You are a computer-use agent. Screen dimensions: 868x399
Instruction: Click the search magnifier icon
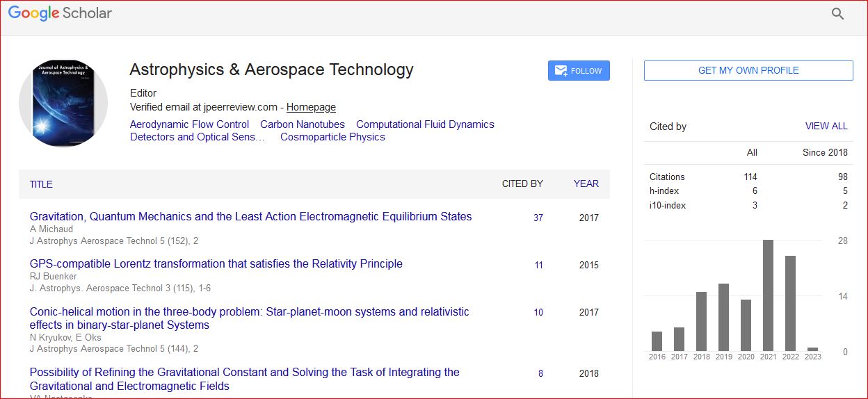(837, 14)
